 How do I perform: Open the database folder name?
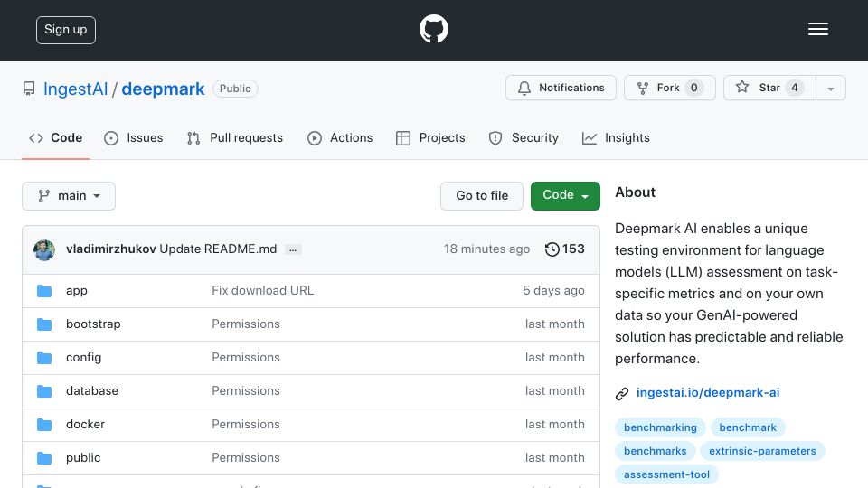pos(92,391)
